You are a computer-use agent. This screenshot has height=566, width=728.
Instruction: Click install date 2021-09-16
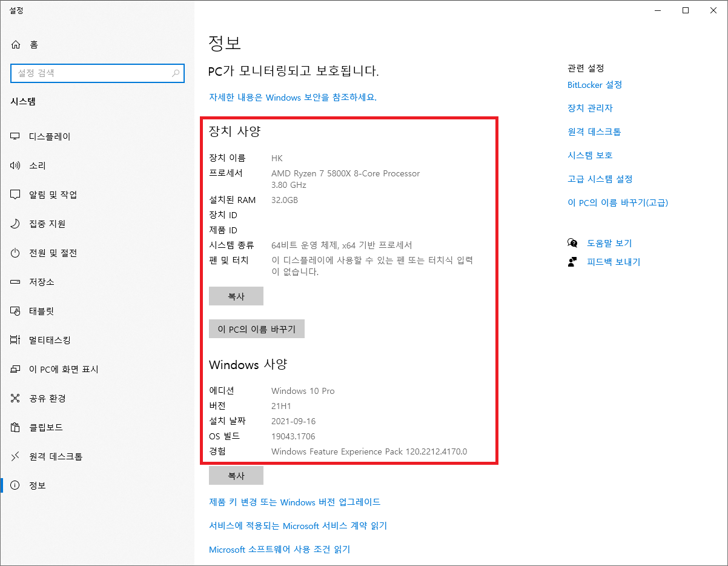click(x=294, y=421)
